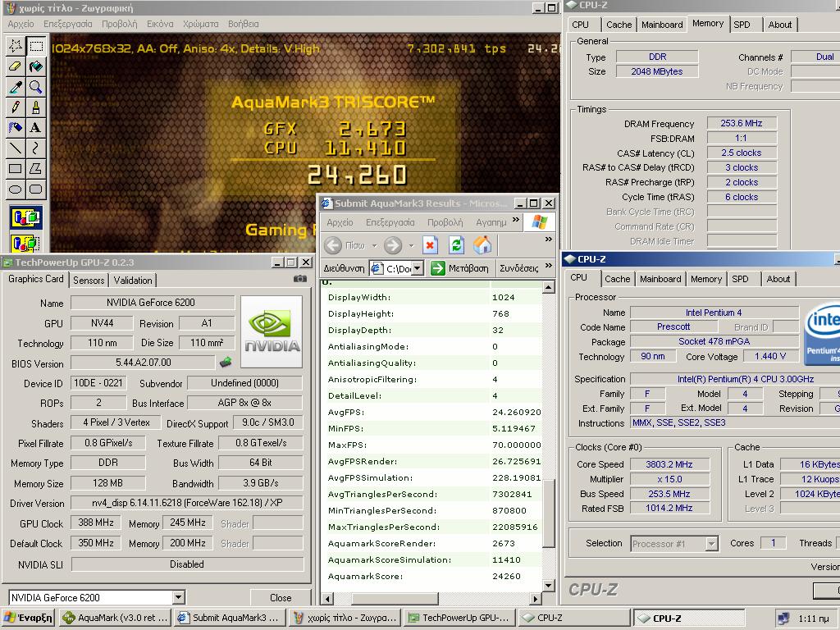Choose the Pencil tool in Paint
840x630 pixels.
[16, 107]
